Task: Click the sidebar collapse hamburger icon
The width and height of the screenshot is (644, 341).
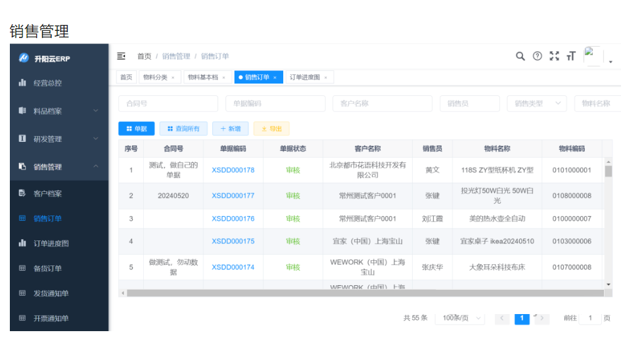Action: (122, 57)
